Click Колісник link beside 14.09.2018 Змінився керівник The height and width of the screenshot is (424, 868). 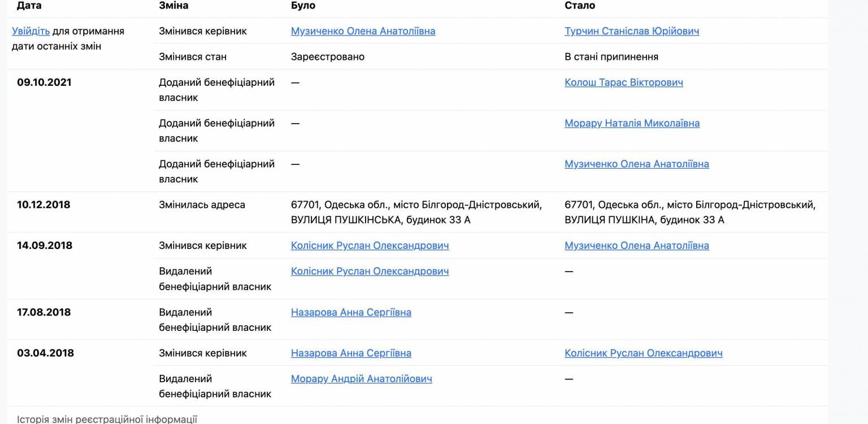(x=370, y=246)
